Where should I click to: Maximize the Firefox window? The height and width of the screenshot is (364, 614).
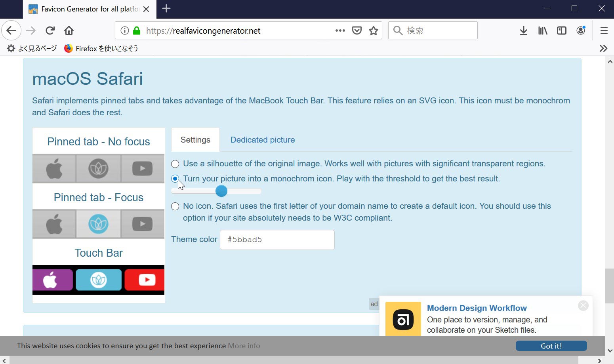[x=574, y=8]
